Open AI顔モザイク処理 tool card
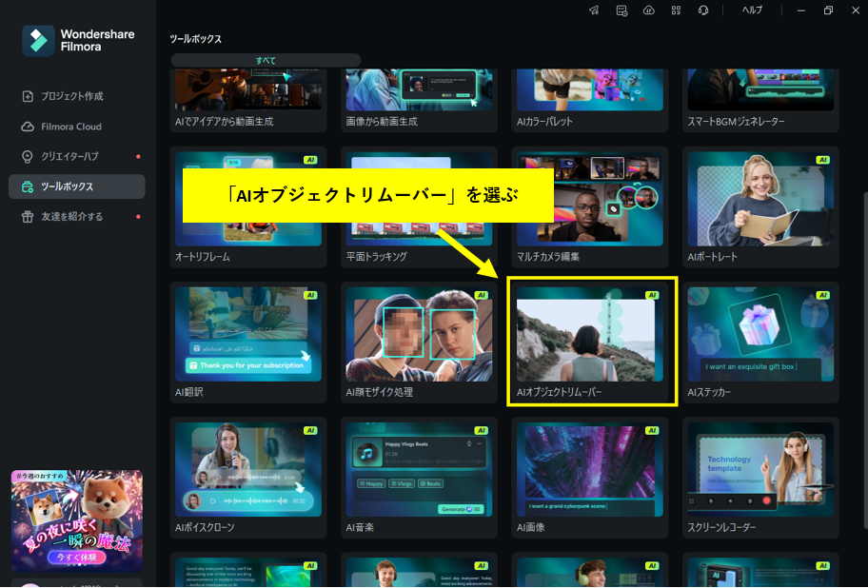 pos(419,343)
